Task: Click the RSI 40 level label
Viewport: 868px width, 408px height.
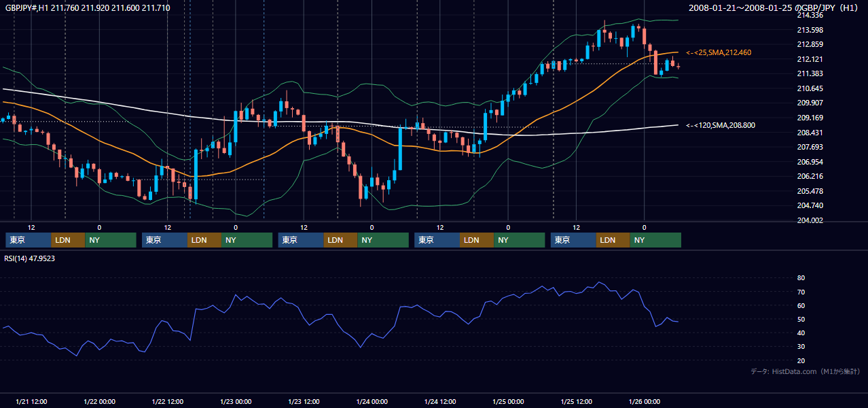Action: (x=801, y=333)
